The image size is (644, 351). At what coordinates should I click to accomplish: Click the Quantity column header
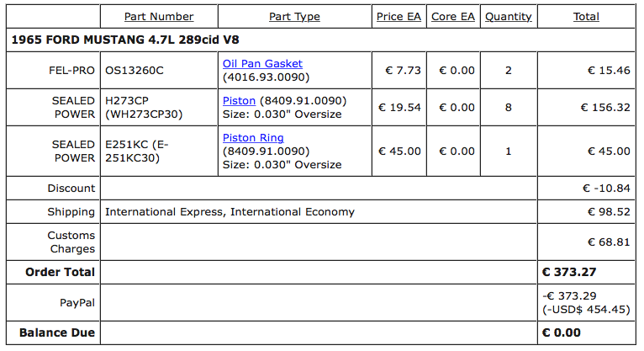(x=508, y=17)
